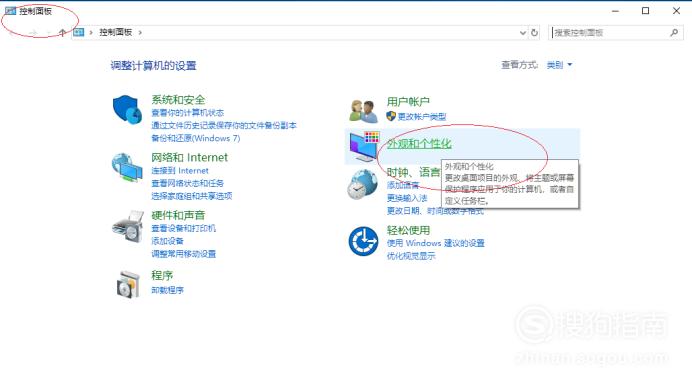This screenshot has height=392, width=692.
Task: Open 添加设备 link
Action: [x=167, y=241]
